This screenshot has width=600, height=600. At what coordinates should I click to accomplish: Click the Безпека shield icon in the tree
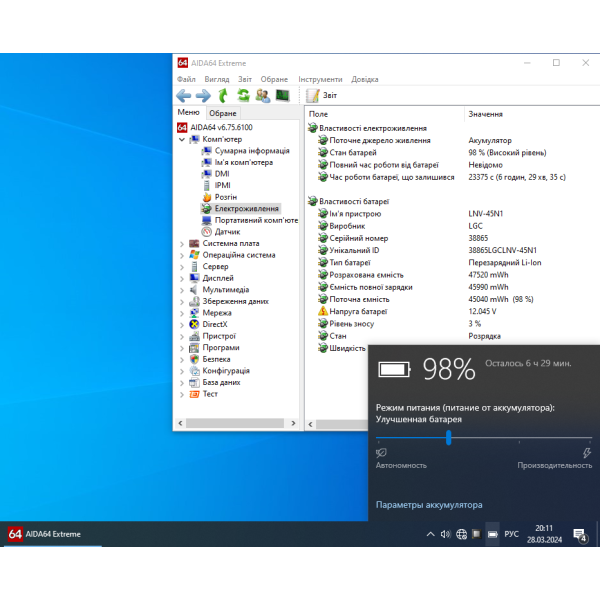point(194,359)
